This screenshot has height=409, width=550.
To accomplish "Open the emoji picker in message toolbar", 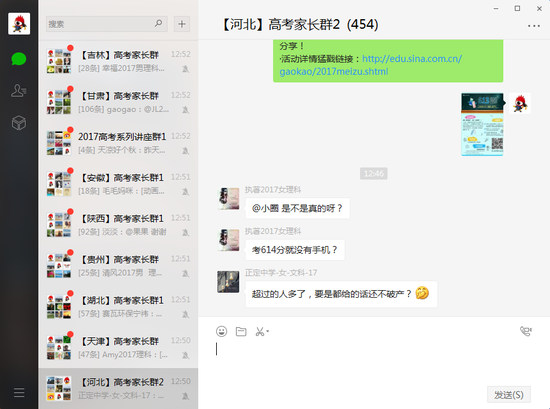I will (x=221, y=331).
